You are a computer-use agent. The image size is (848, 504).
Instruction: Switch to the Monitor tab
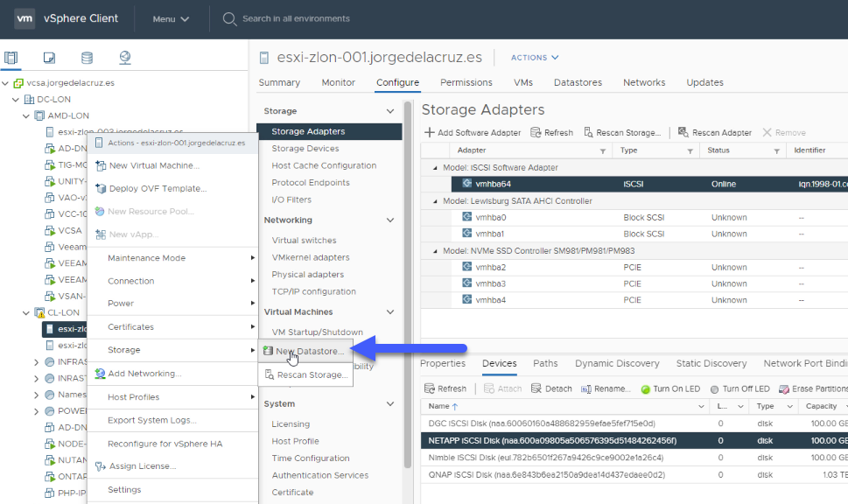tap(338, 83)
